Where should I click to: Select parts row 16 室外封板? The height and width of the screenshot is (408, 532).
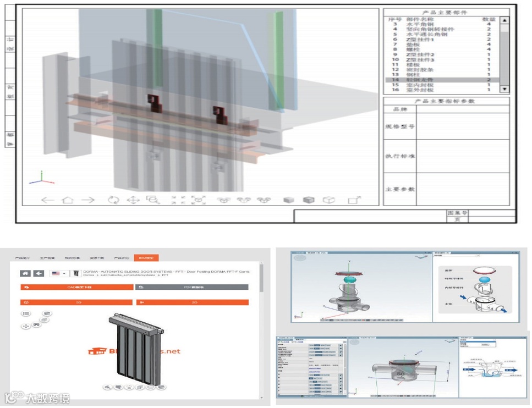442,90
